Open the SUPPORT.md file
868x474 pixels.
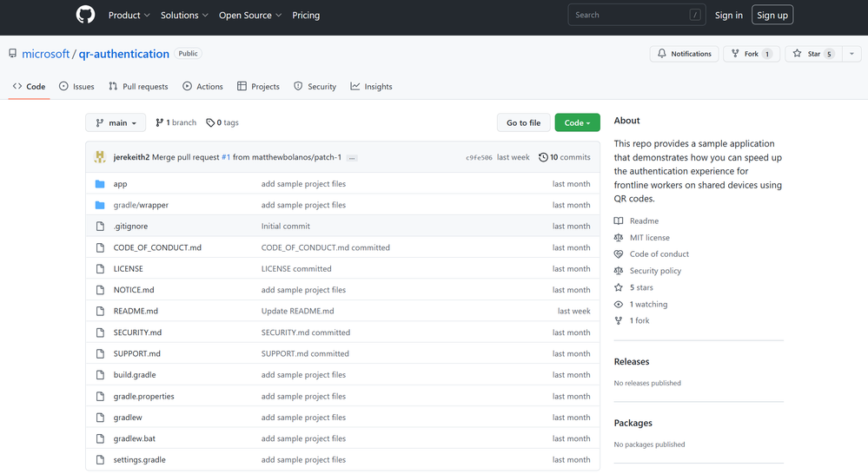(x=136, y=353)
